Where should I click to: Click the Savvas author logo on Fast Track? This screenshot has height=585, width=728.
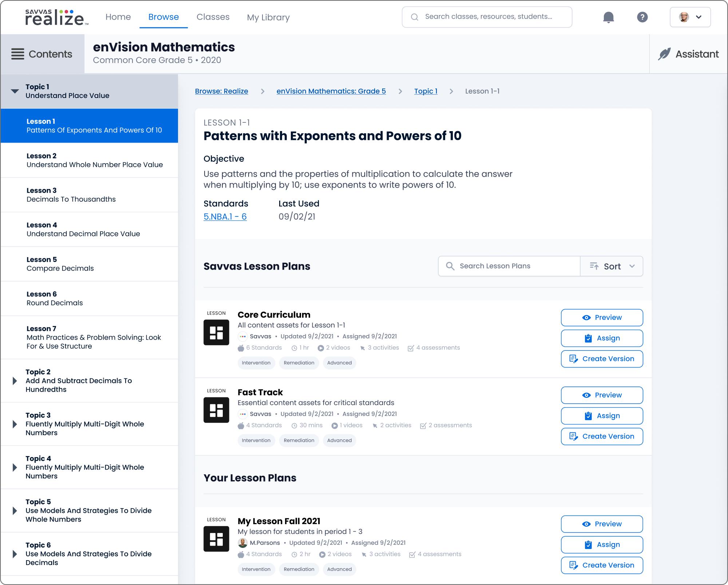[x=242, y=414]
